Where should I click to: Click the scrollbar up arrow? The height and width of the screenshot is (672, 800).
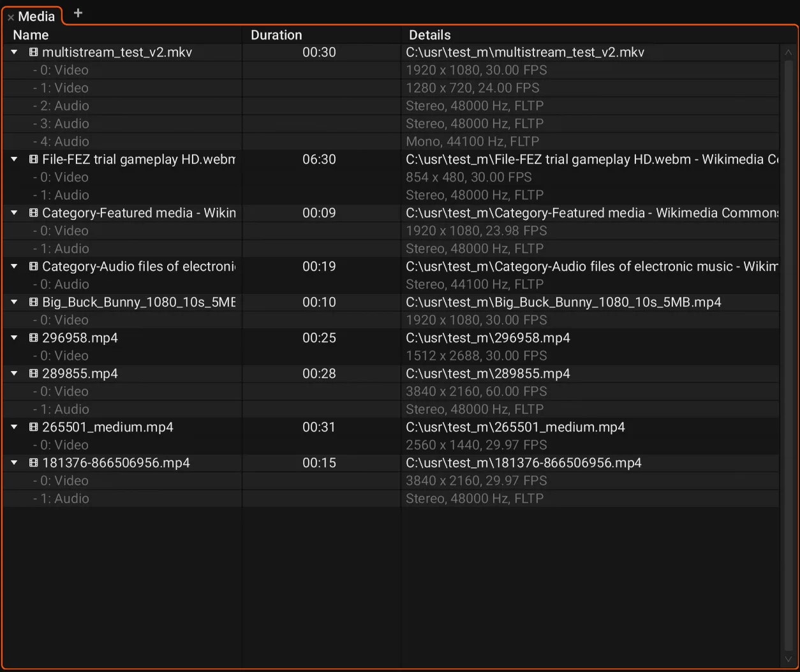point(789,52)
